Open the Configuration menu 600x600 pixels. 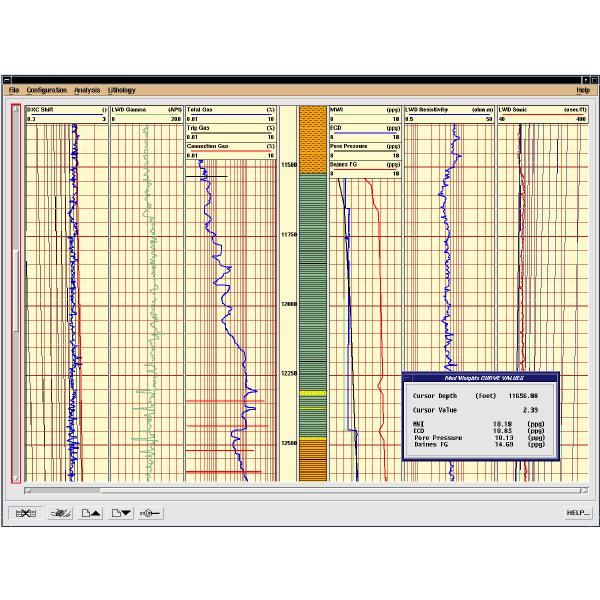pyautogui.click(x=46, y=90)
